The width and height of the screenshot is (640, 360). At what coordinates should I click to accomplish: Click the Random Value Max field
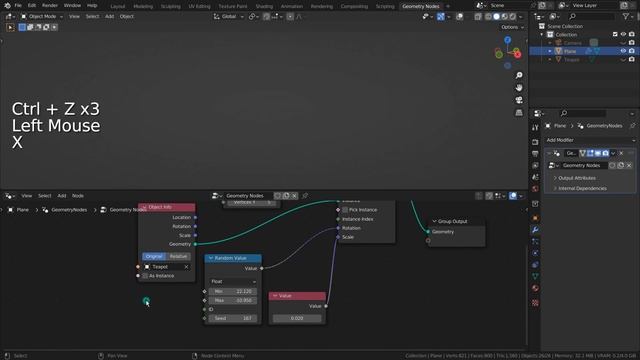click(233, 300)
